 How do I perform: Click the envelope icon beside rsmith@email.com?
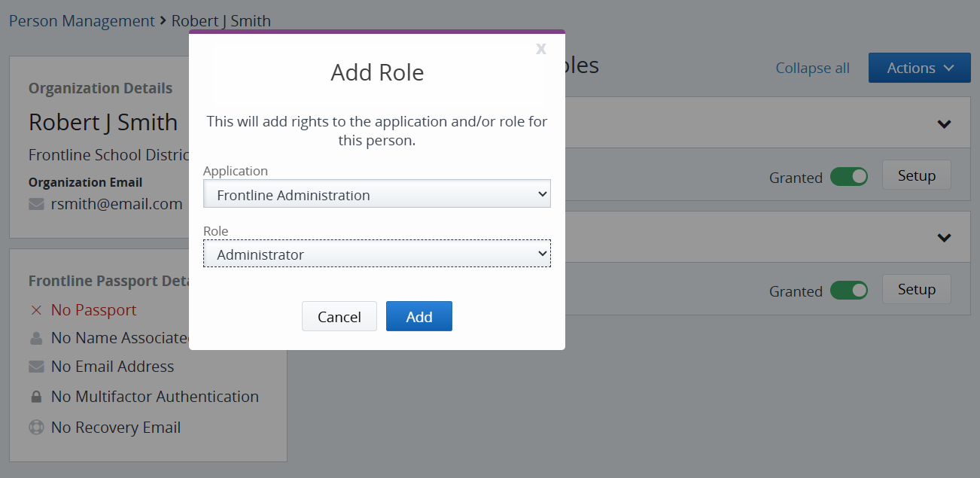tap(36, 204)
